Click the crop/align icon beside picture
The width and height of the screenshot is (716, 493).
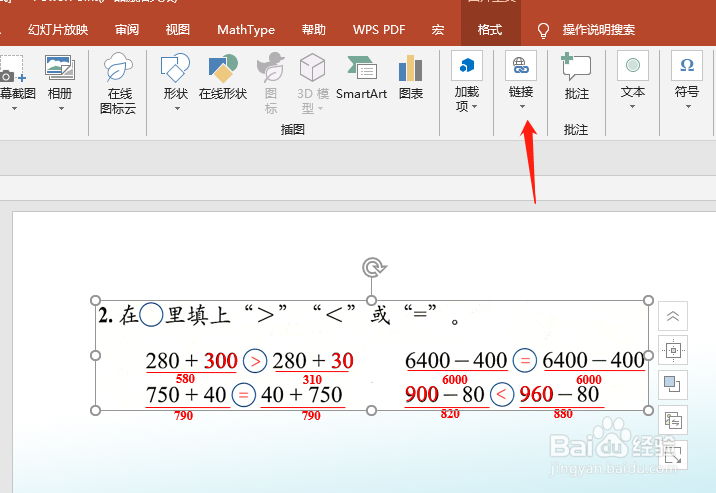click(673, 351)
